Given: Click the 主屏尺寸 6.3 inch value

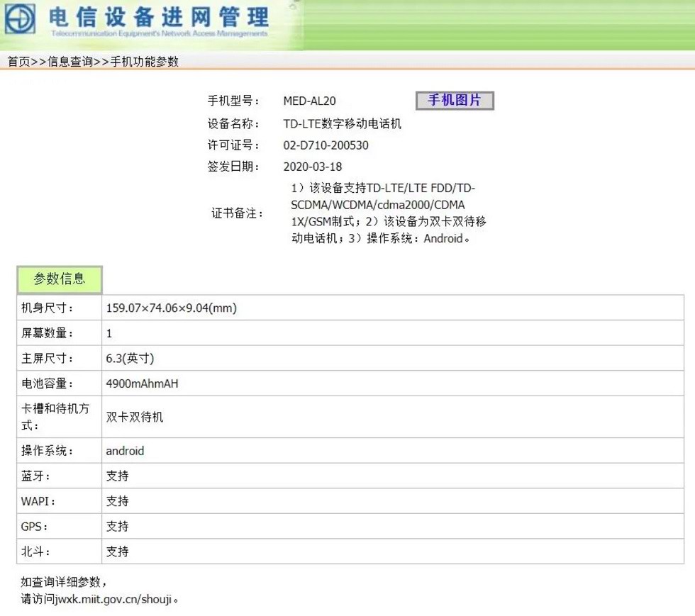Looking at the screenshot, I should click(130, 358).
